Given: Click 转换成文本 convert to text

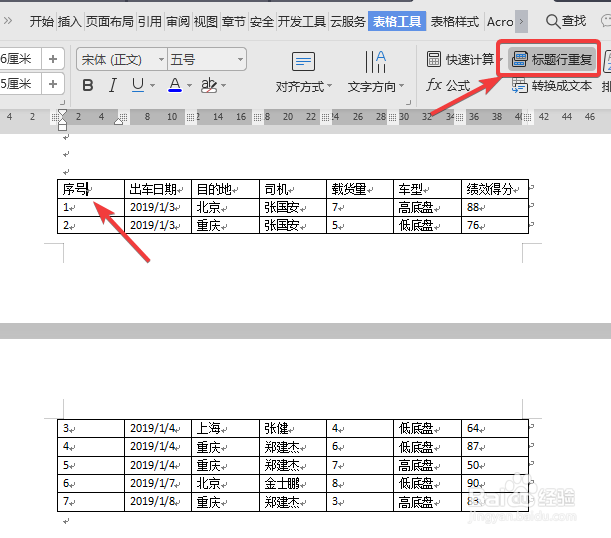Looking at the screenshot, I should click(x=552, y=85).
